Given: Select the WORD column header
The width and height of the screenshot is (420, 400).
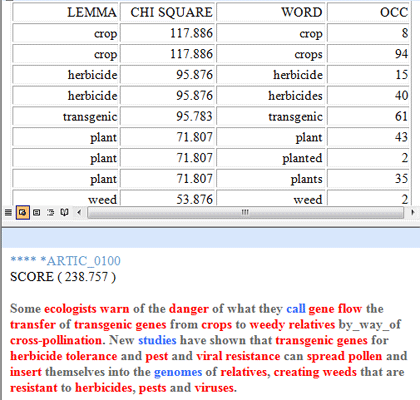Looking at the screenshot, I should point(271,12).
